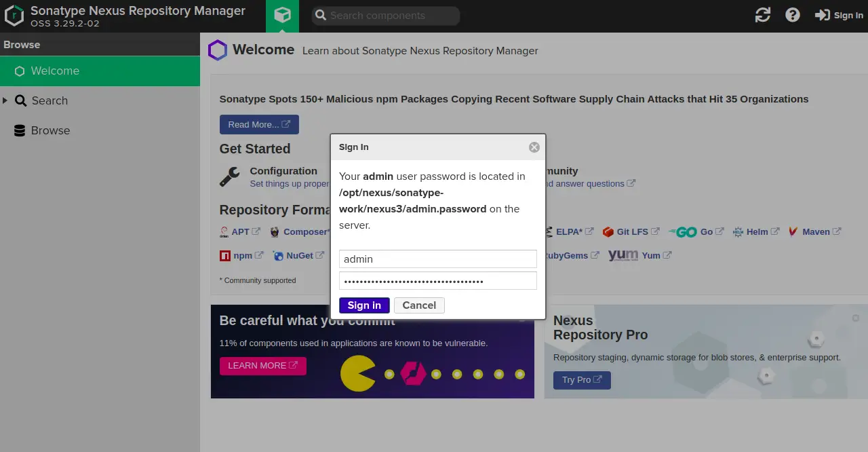868x452 pixels.
Task: Open the Read More article link
Action: tap(258, 124)
